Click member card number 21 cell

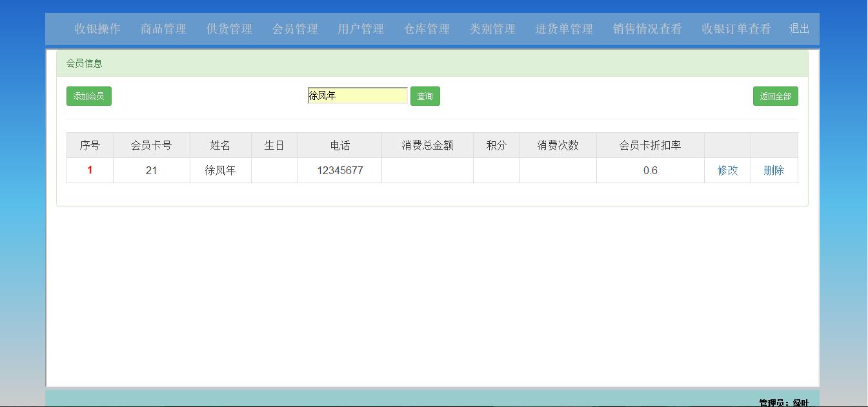152,170
